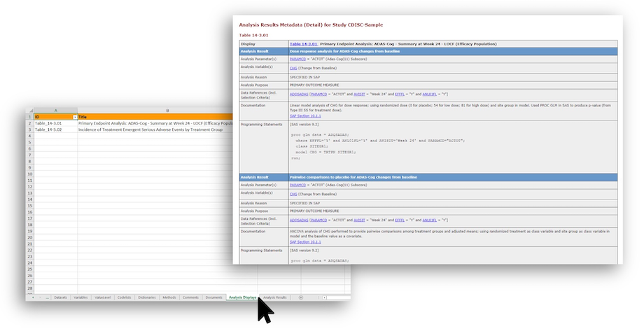The image size is (644, 336).
Task: Open PARAMCD link under Dose response analysis parameters
Action: [x=297, y=59]
